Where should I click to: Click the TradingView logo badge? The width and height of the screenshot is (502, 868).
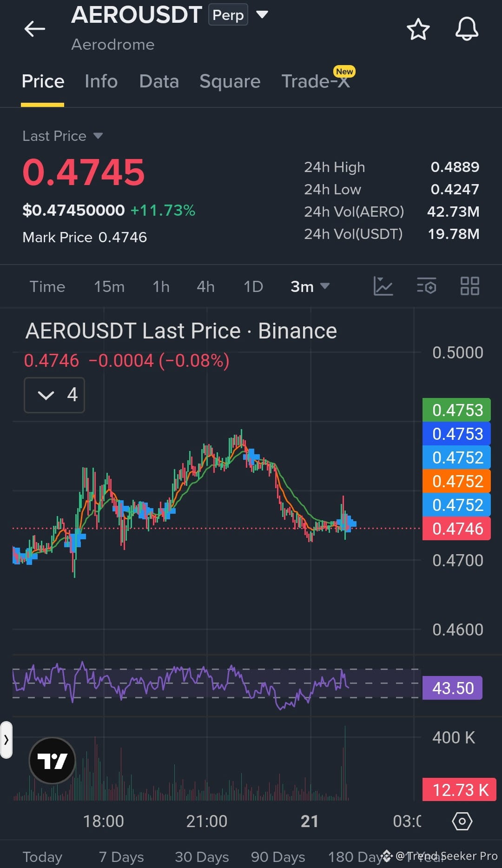tap(52, 761)
